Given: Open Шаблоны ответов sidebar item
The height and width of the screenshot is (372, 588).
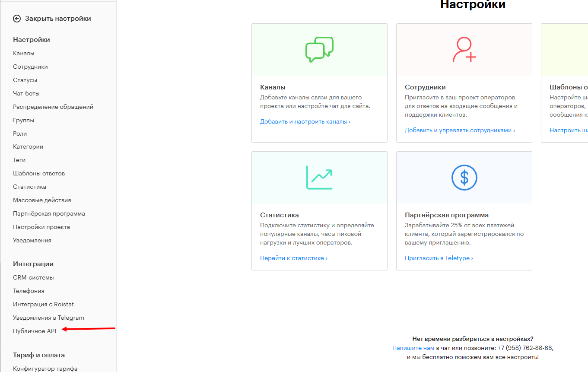Looking at the screenshot, I should click(39, 173).
